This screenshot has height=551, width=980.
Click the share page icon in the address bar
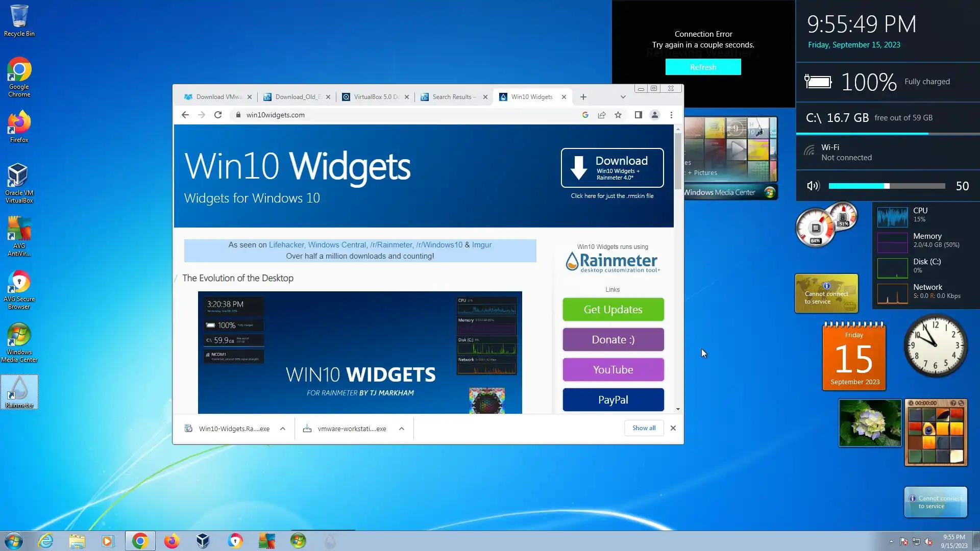pyautogui.click(x=602, y=115)
